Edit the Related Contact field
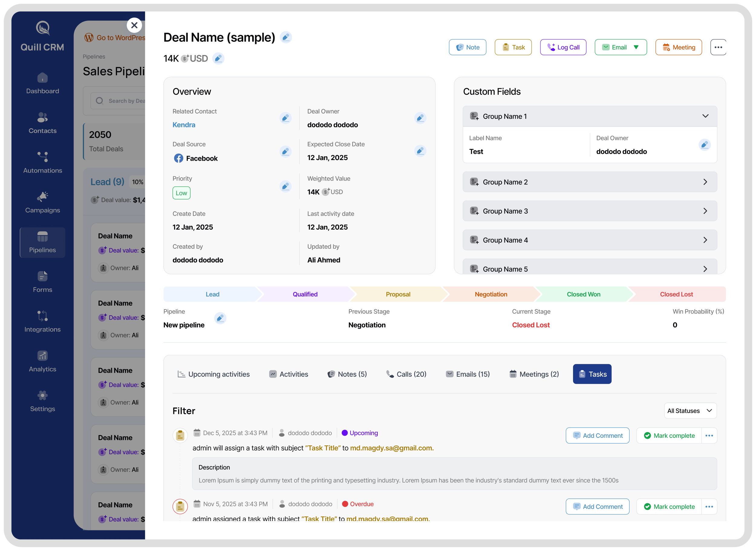This screenshot has height=551, width=756. [285, 118]
